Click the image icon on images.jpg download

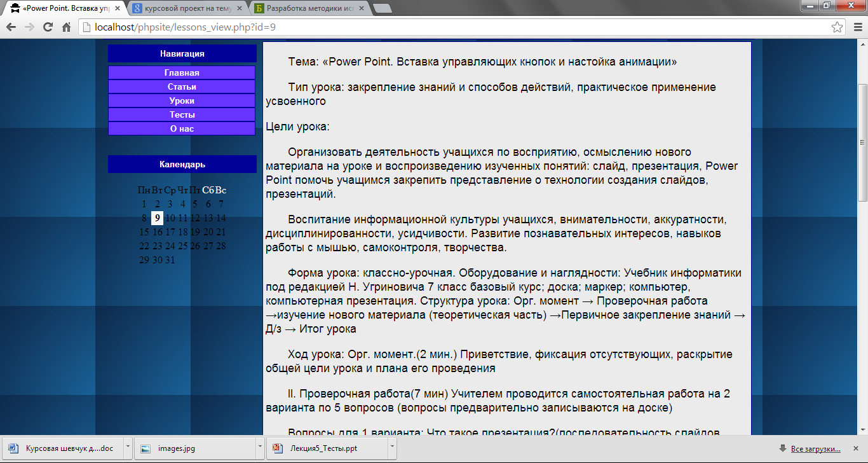tap(146, 448)
